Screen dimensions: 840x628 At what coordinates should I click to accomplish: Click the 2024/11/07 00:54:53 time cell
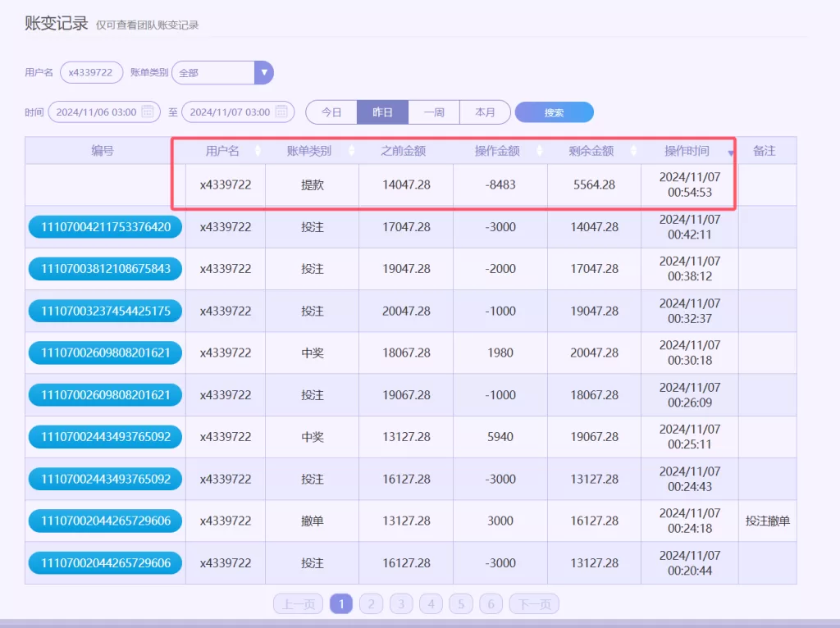pyautogui.click(x=689, y=184)
